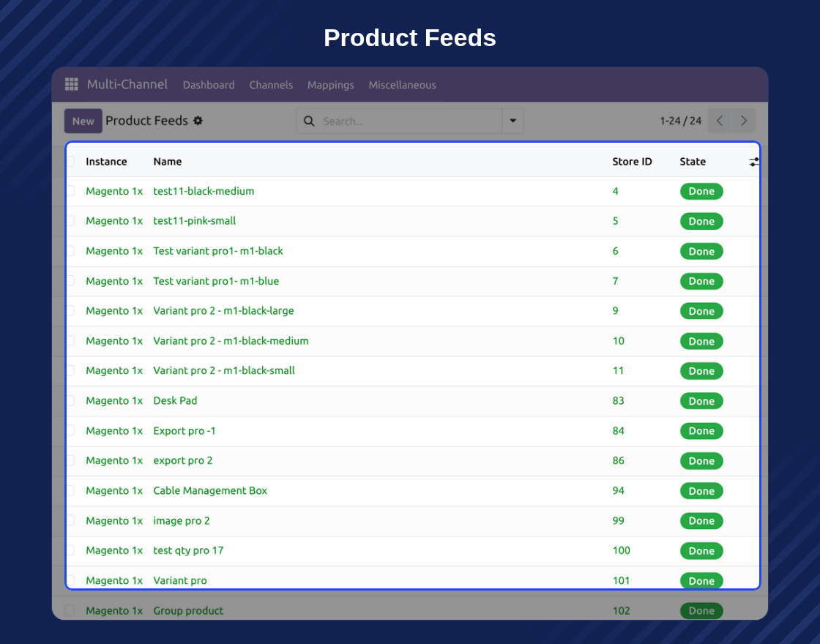Open the Miscellaneous menu
This screenshot has width=820, height=644.
tap(402, 85)
